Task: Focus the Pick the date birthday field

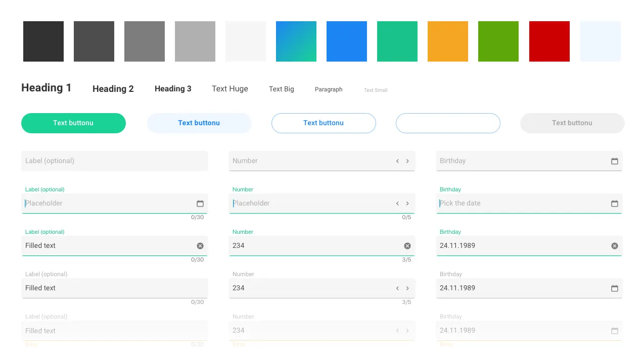Action: click(529, 203)
